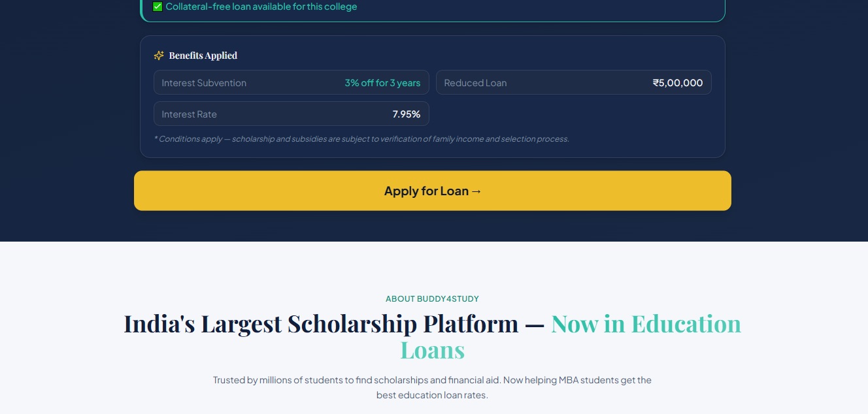Click the ₹5,00,000 reduced loan amount
The height and width of the screenshot is (414, 868).
[678, 82]
